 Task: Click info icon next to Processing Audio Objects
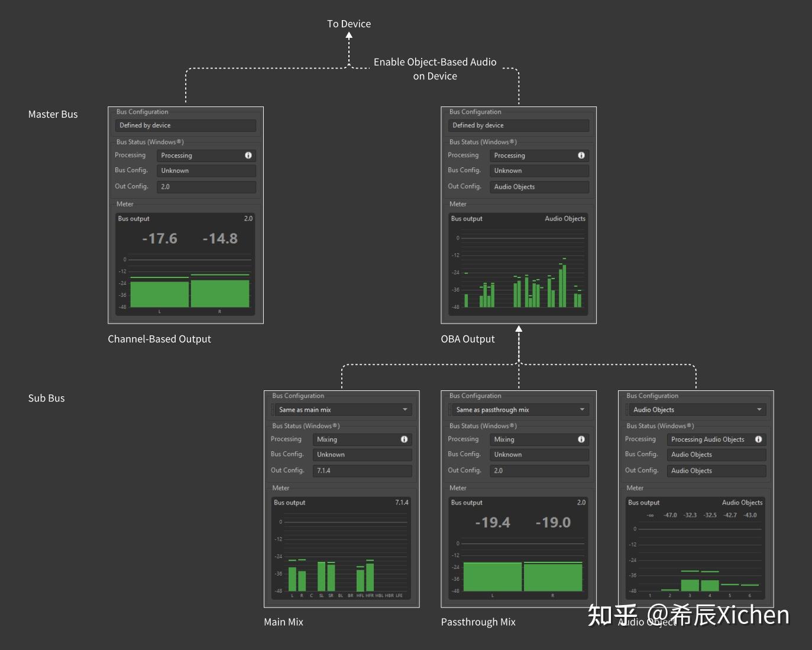coord(758,439)
